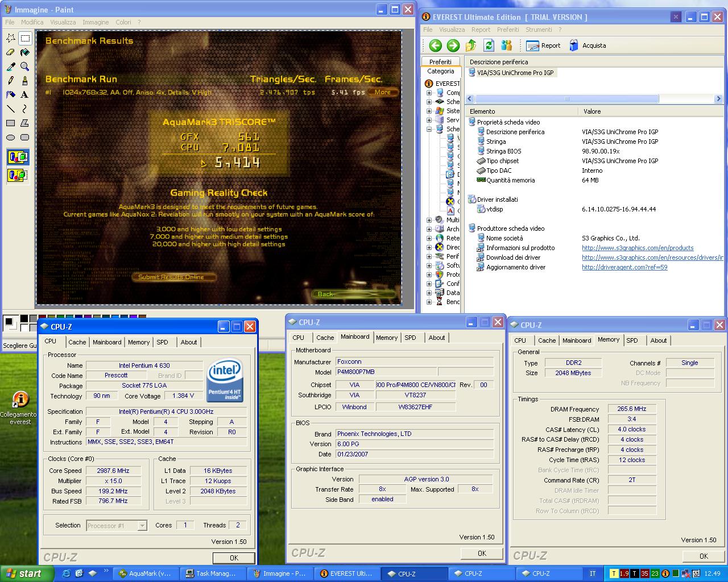Image resolution: width=728 pixels, height=582 pixels.
Task: Click OK in the Memory CPU-Z window
Action: click(x=704, y=556)
